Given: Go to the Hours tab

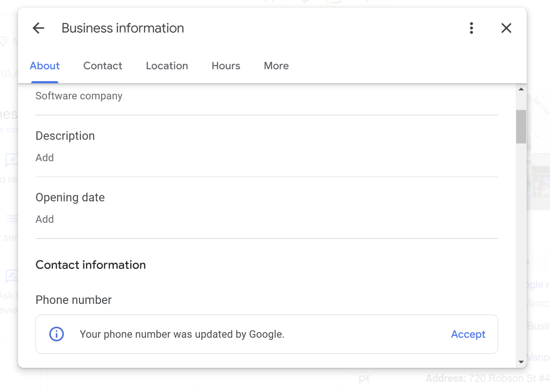Looking at the screenshot, I should [x=226, y=66].
